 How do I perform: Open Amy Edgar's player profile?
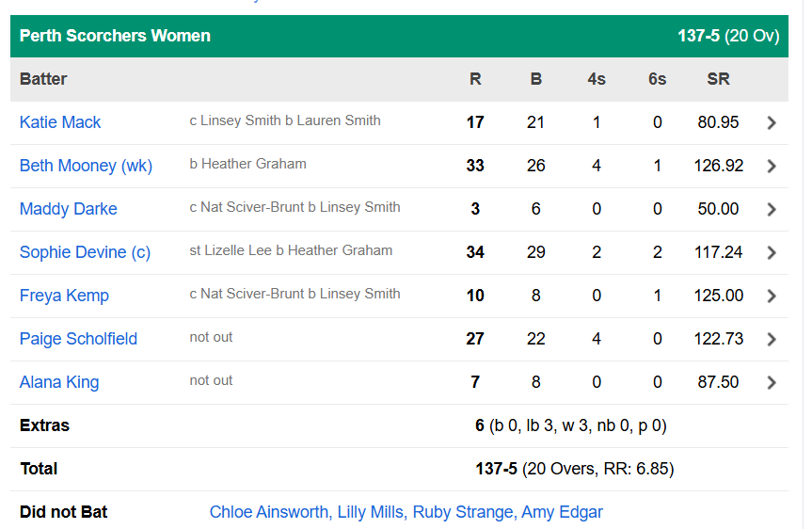(563, 512)
